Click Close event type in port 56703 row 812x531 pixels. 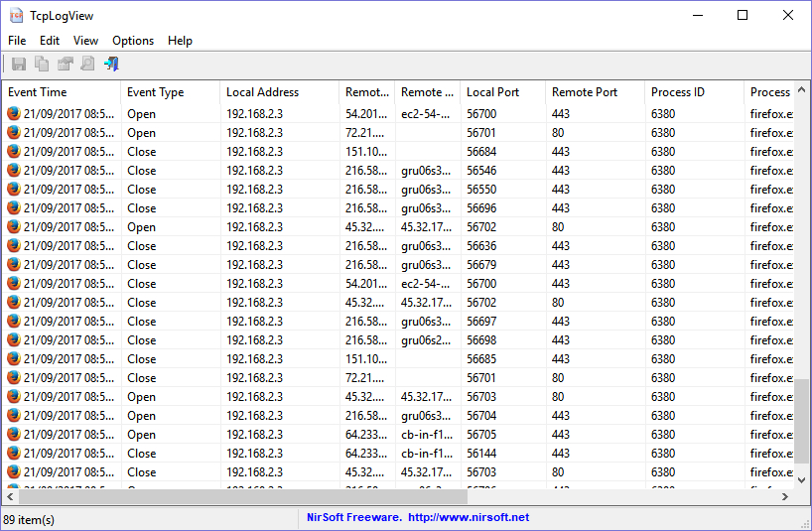(141, 472)
